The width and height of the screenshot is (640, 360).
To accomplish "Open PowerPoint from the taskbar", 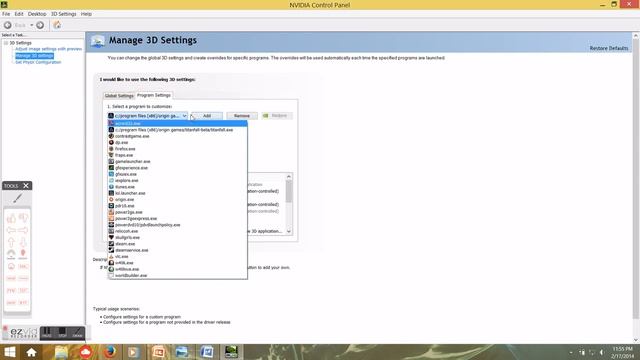I will pos(158,352).
